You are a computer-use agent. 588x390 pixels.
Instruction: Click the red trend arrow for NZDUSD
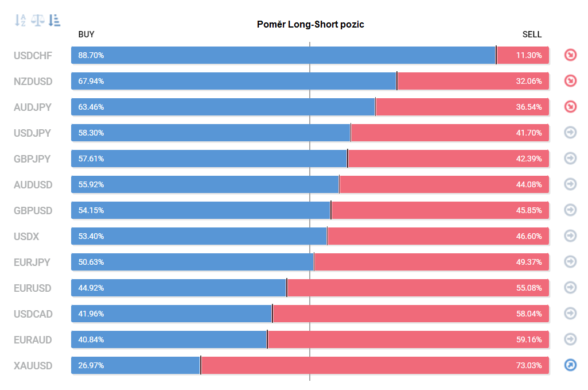tap(570, 81)
